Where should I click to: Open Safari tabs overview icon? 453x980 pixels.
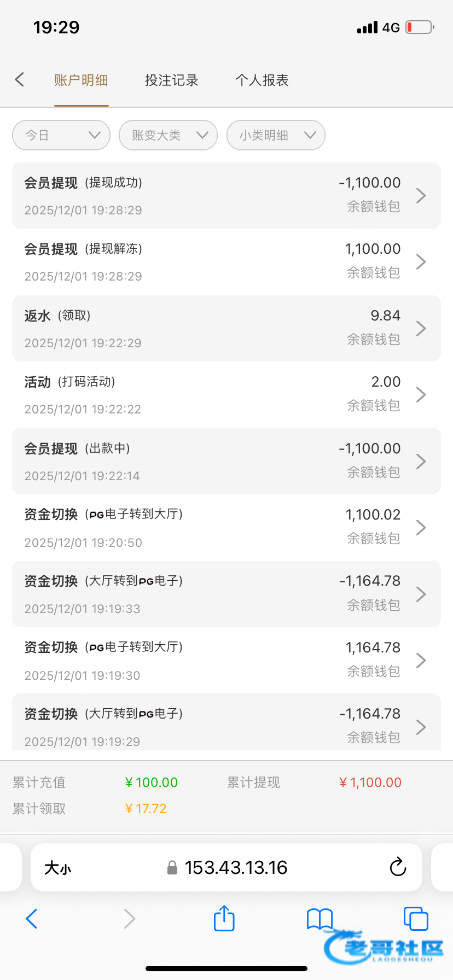[415, 918]
